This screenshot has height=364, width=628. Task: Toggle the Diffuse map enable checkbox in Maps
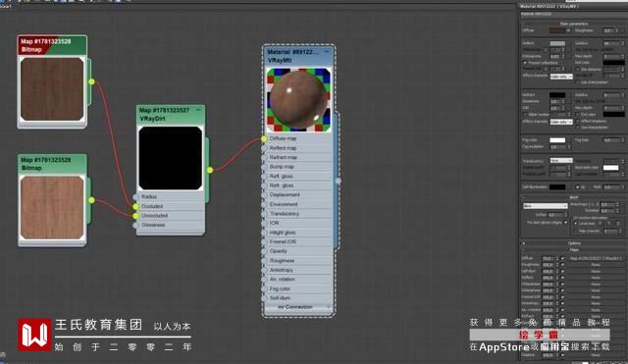(x=562, y=258)
